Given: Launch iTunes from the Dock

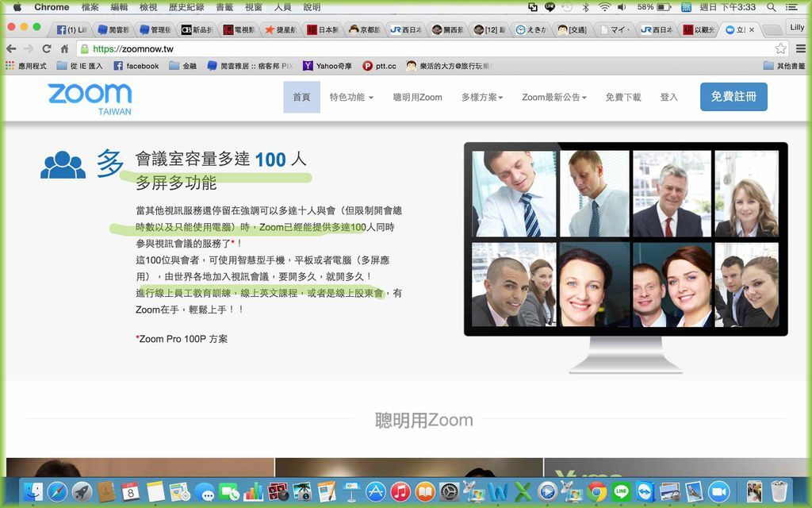Looking at the screenshot, I should point(400,491).
